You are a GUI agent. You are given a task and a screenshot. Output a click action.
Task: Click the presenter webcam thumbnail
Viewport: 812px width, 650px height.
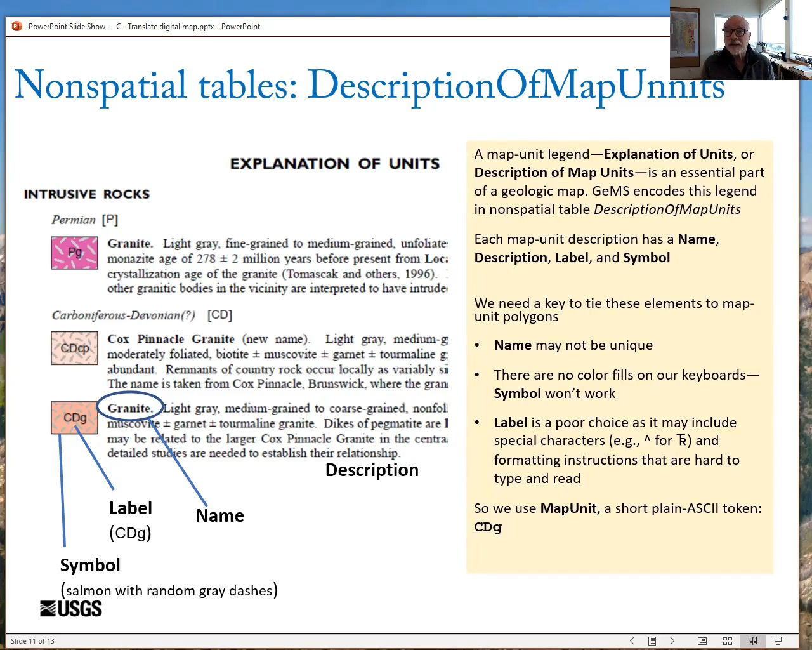click(741, 39)
